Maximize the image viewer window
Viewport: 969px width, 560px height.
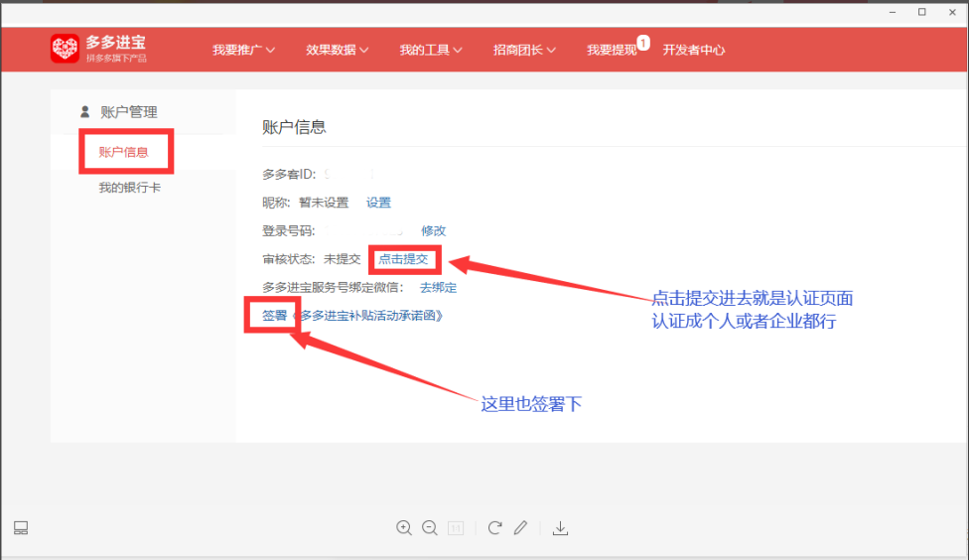(x=922, y=12)
